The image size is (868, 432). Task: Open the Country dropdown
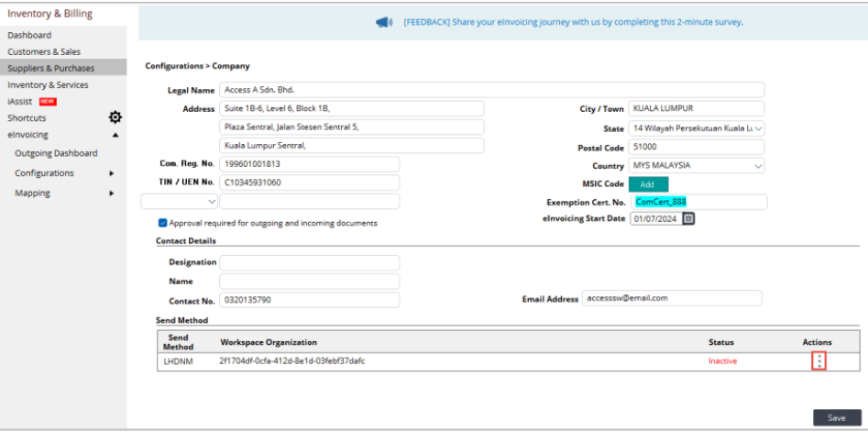pos(697,166)
